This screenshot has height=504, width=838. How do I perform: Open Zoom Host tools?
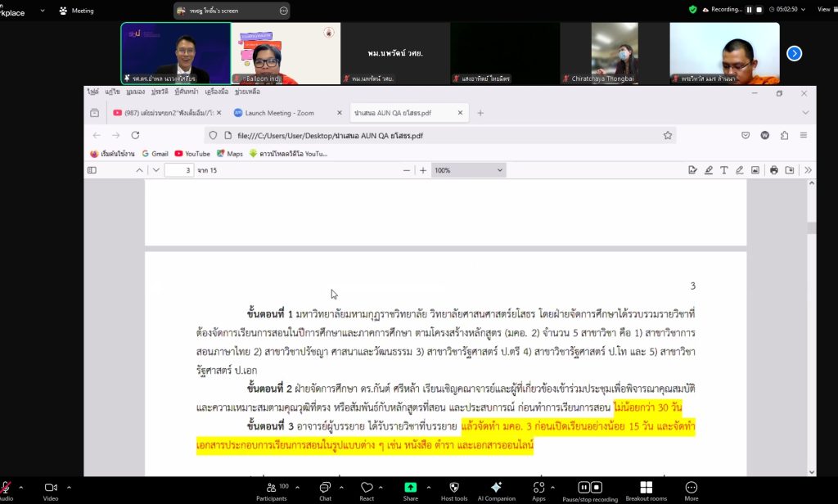tap(453, 491)
